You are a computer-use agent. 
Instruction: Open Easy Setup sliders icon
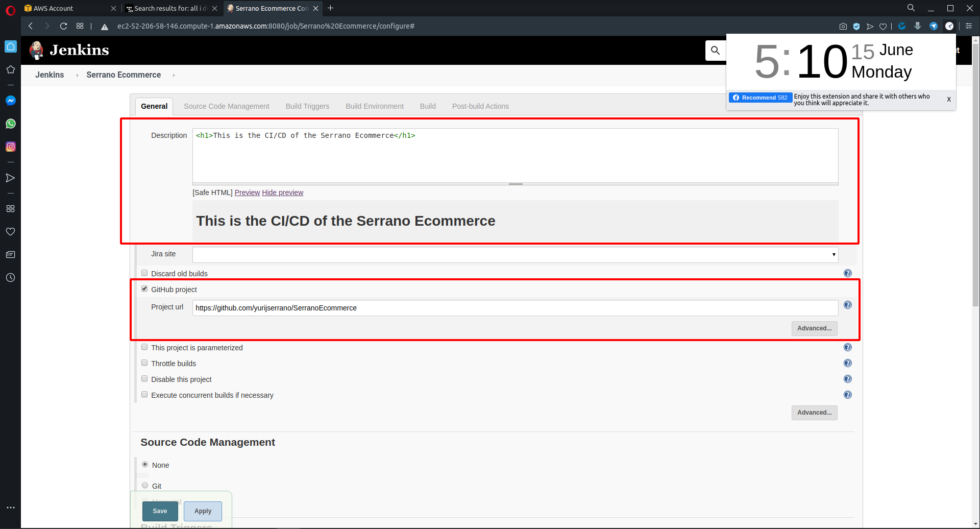[969, 26]
